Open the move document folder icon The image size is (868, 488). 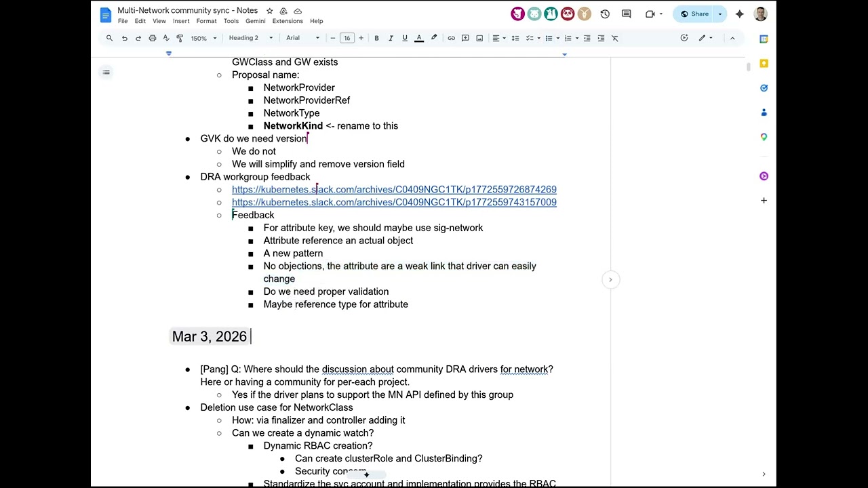pos(283,11)
